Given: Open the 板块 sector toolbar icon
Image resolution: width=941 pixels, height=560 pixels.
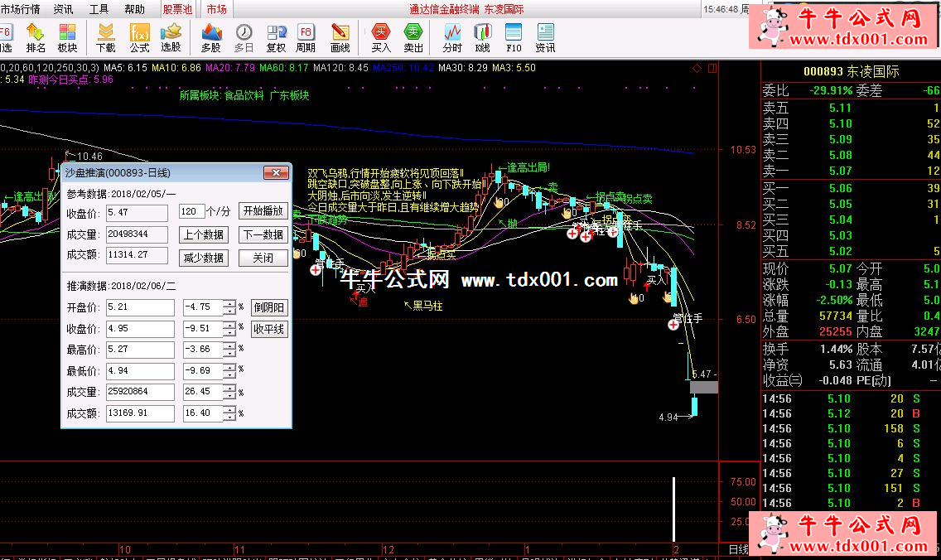Looking at the screenshot, I should click(x=67, y=37).
